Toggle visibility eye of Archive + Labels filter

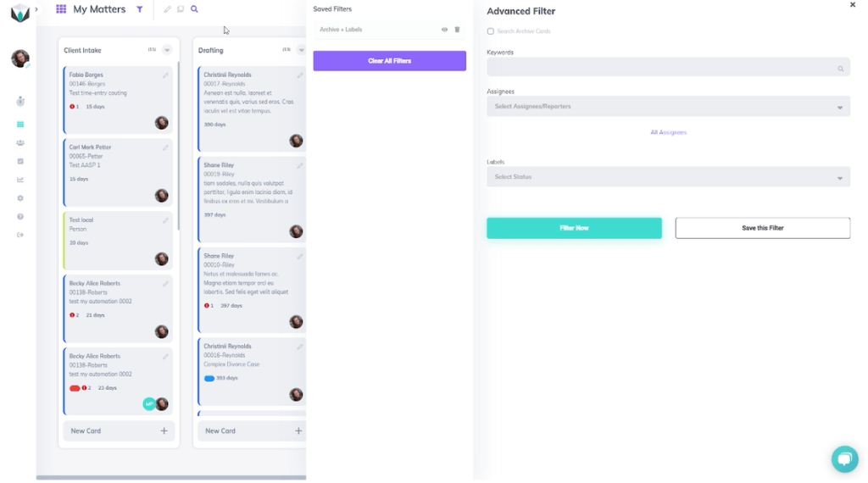[444, 30]
